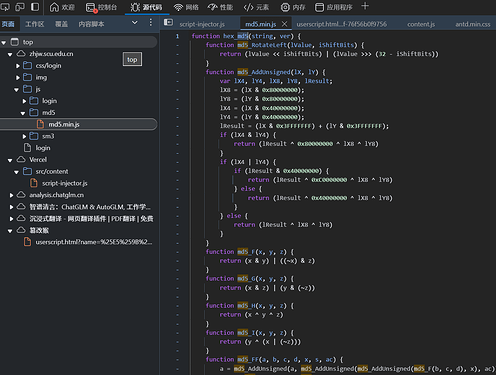Add new DevTools tab with plus icon
The width and height of the screenshot is (496, 375).
[x=365, y=6]
